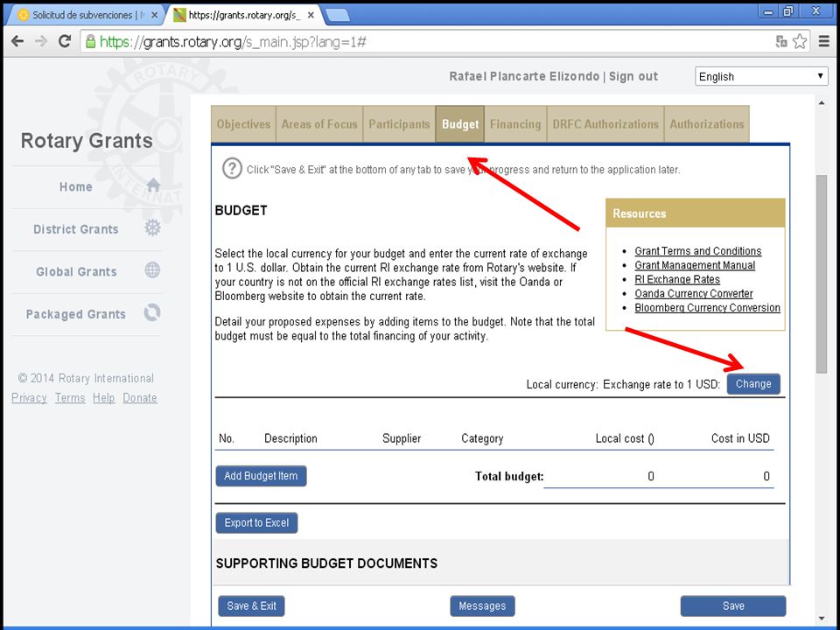Click the District Grants gear icon

(x=152, y=227)
